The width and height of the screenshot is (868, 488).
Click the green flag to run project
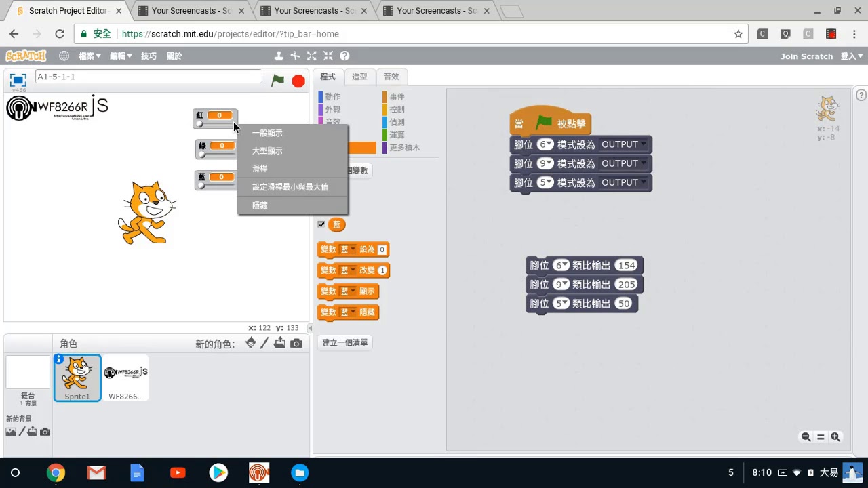pyautogui.click(x=278, y=81)
